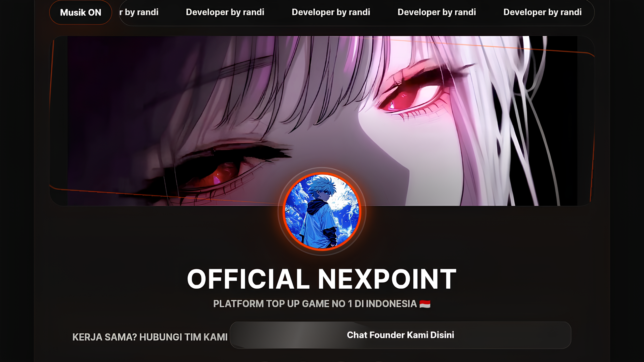Click the dark purple shadow area of the banner
Viewport: 644px width, 362px height.
point(112,100)
